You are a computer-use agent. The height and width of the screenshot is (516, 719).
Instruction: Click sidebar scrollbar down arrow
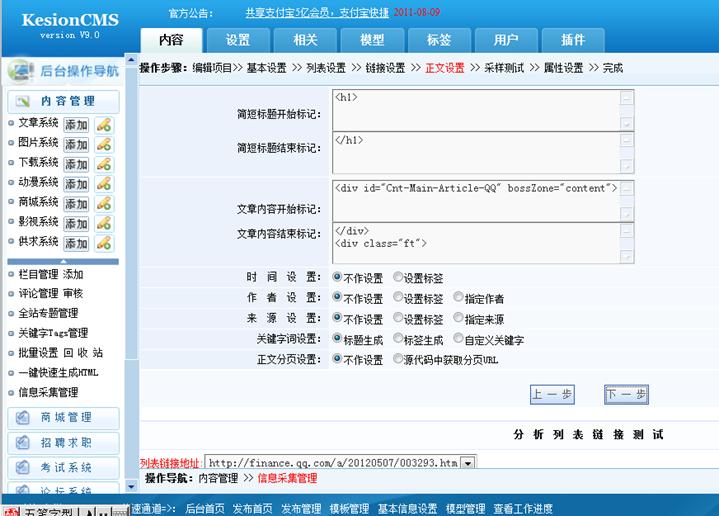pyautogui.click(x=131, y=486)
